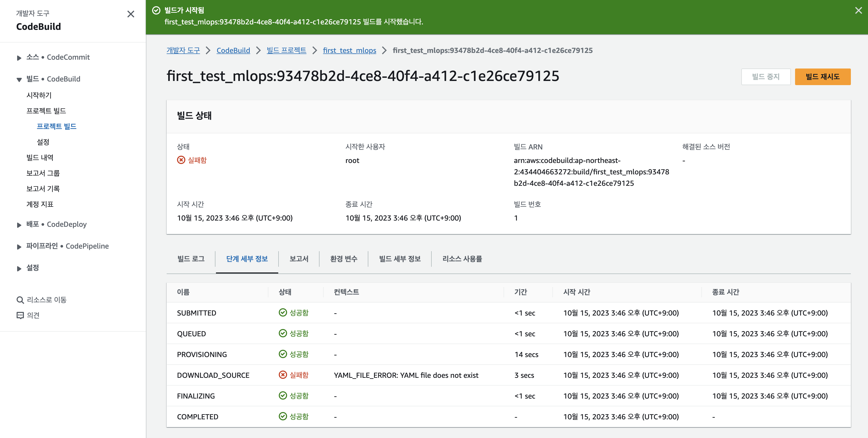The width and height of the screenshot is (868, 438).
Task: Close the CodeBuild navigation sidebar
Action: point(131,14)
